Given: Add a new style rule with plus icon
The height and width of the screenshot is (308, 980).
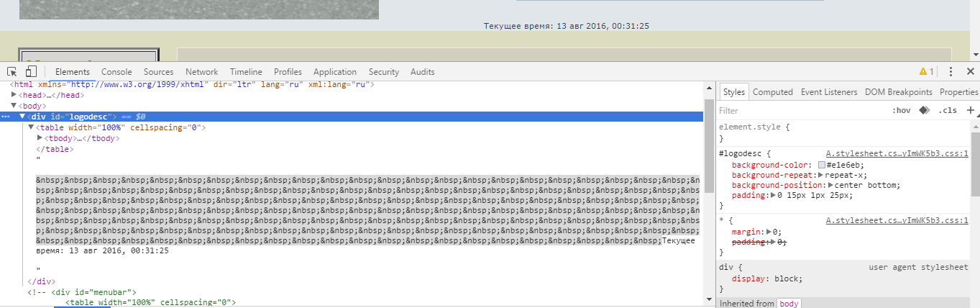Looking at the screenshot, I should tap(970, 110).
